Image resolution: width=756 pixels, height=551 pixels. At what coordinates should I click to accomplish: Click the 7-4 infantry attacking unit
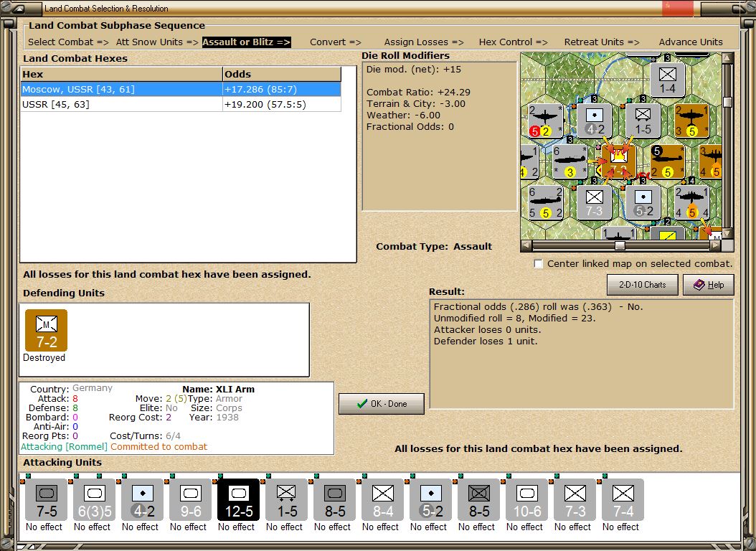(623, 499)
